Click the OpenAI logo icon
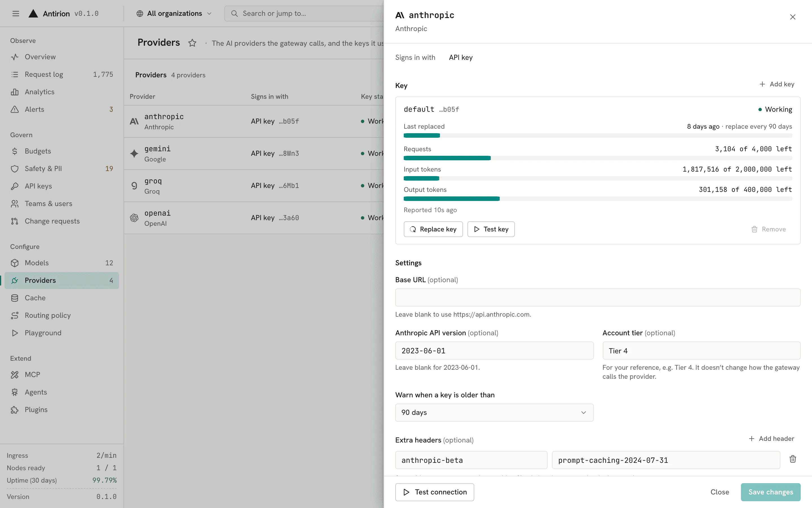The height and width of the screenshot is (508, 812). (x=134, y=218)
